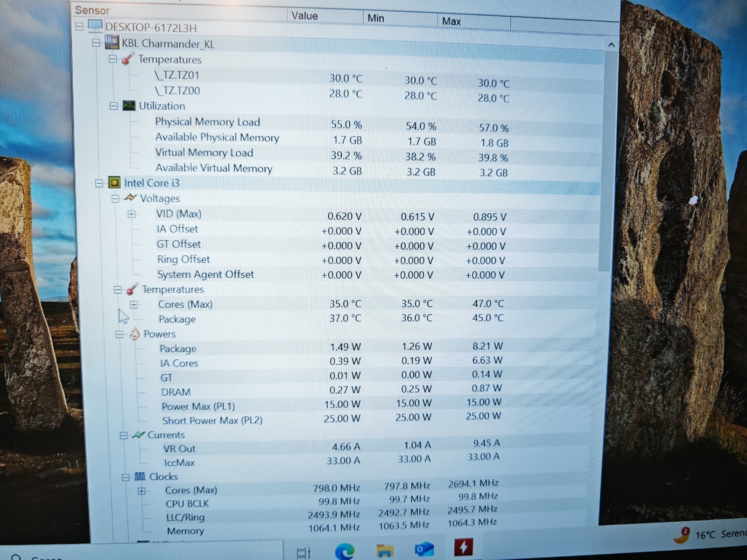Click the Utilization graph icon
The height and width of the screenshot is (560, 747).
pyautogui.click(x=129, y=105)
